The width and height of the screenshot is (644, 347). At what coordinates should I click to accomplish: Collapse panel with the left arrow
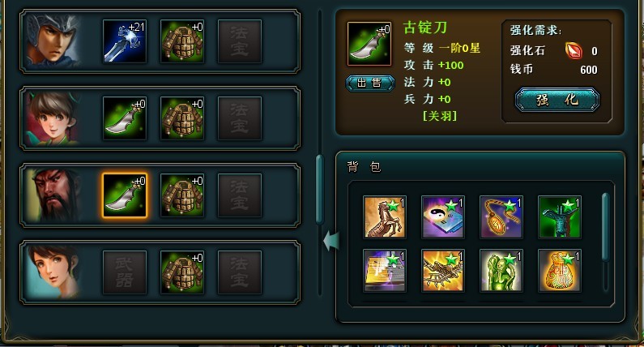coord(331,241)
